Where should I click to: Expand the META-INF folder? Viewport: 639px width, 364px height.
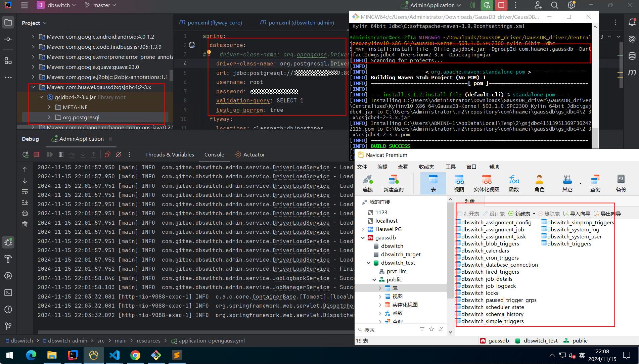click(49, 107)
